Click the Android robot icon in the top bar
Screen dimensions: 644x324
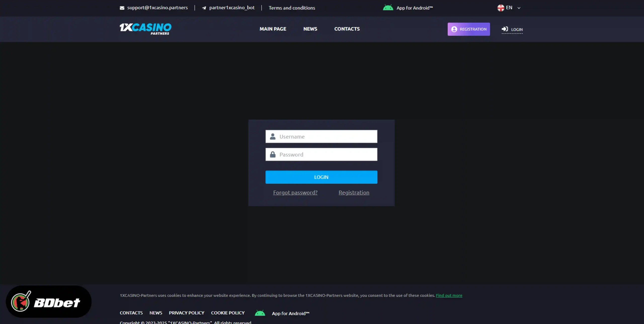(x=388, y=8)
